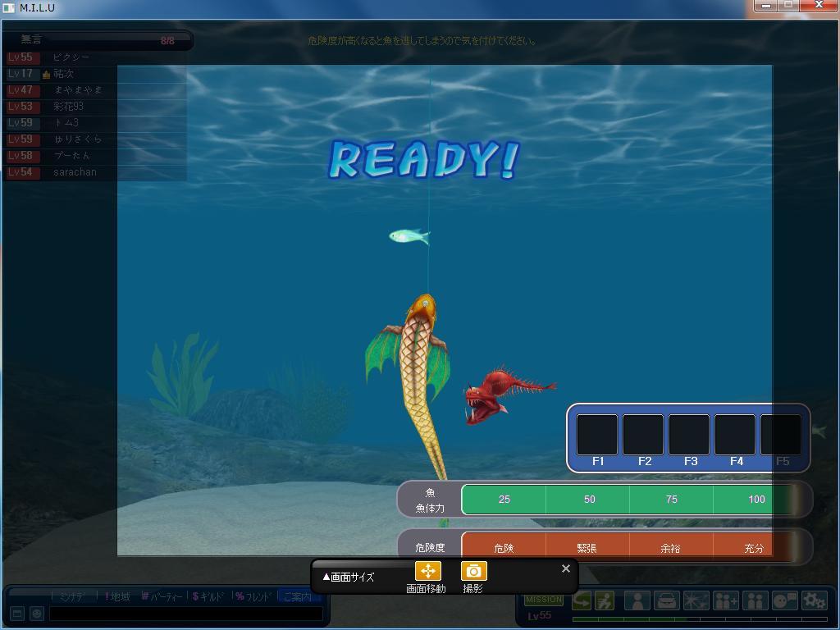
Task: Maximize the M.I.L.U window
Action: click(x=788, y=6)
